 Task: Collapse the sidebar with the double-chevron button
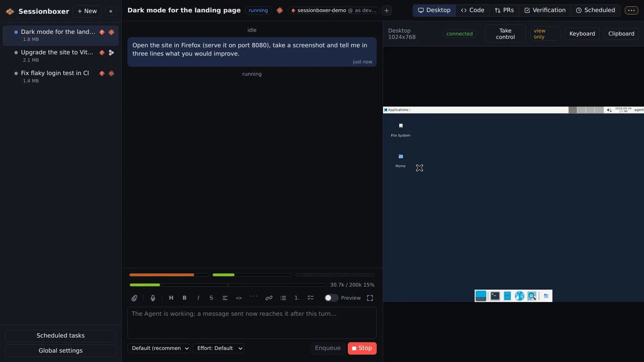(x=111, y=11)
